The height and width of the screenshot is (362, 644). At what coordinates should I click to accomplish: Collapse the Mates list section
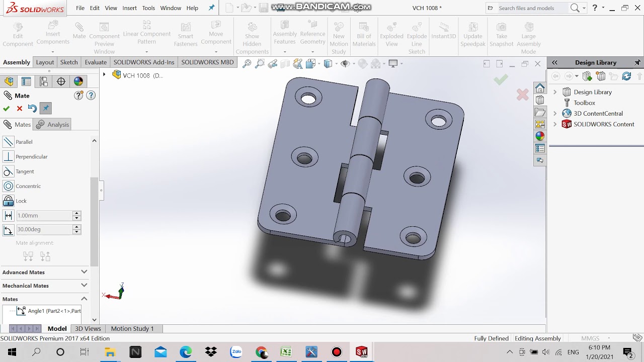[x=84, y=299]
